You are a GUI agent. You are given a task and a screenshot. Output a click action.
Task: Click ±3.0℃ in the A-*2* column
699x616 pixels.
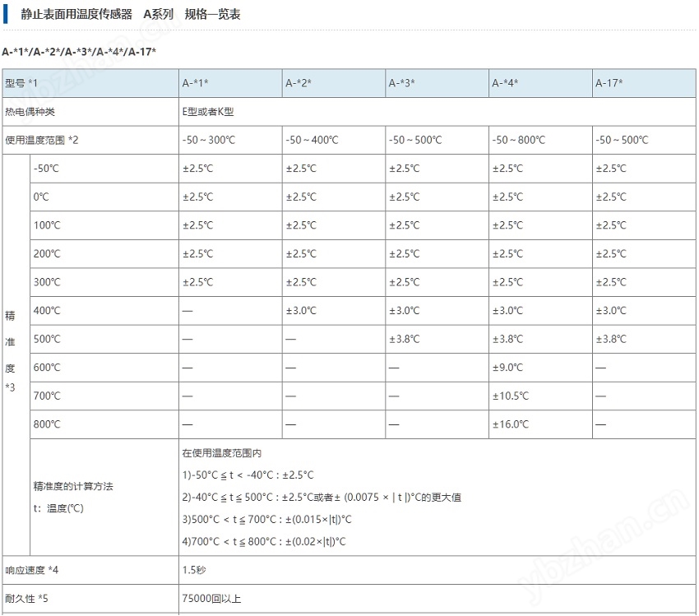301,311
